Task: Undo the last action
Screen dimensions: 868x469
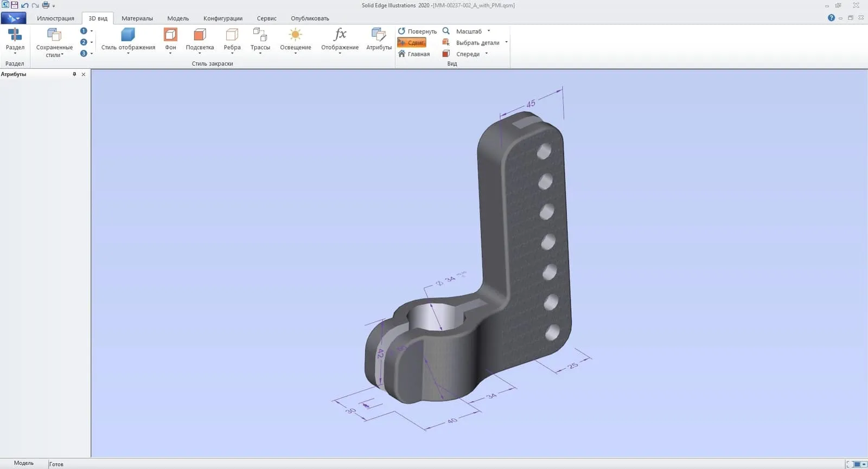Action: pyautogui.click(x=25, y=5)
